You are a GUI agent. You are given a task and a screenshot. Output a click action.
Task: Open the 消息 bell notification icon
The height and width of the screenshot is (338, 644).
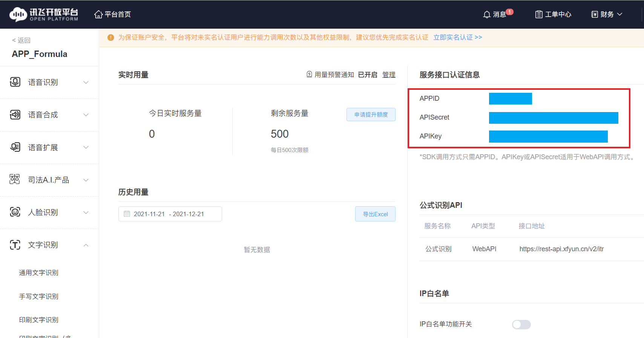point(487,14)
